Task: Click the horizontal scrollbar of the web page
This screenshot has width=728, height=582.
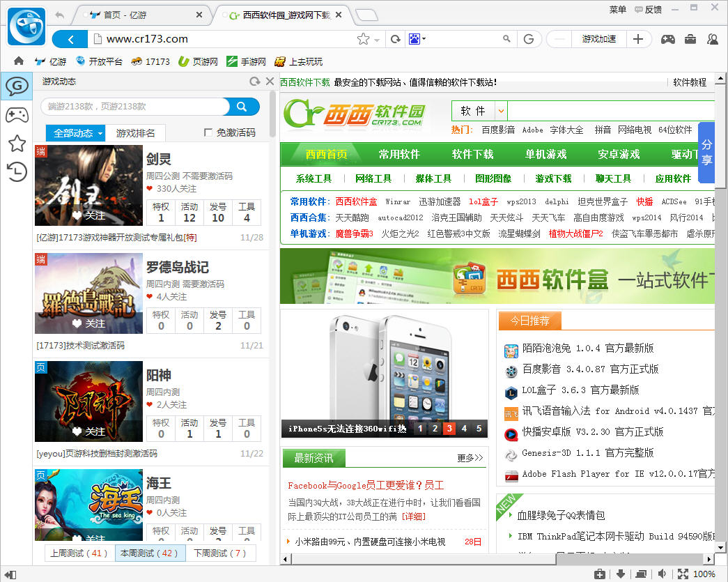Action: coord(423,559)
